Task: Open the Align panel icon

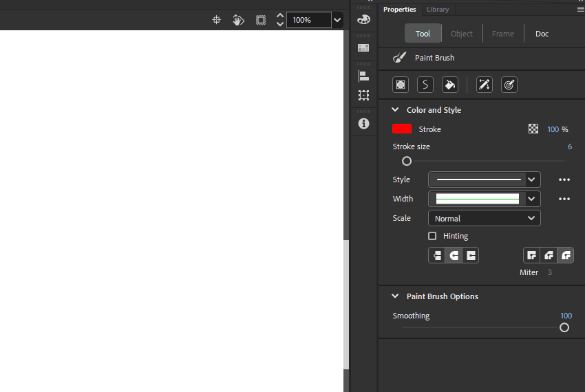Action: point(363,76)
